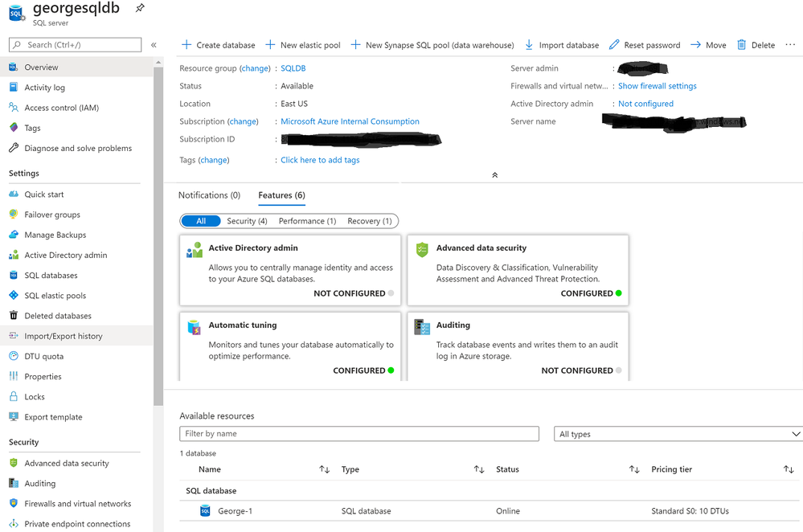Open Activity log icon in sidebar
This screenshot has width=803, height=532.
(14, 87)
